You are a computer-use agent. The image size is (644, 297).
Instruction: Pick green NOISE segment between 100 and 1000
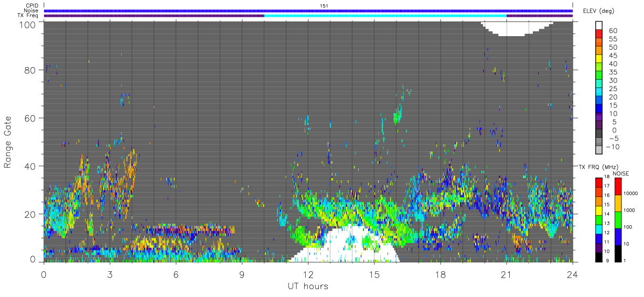point(618,220)
